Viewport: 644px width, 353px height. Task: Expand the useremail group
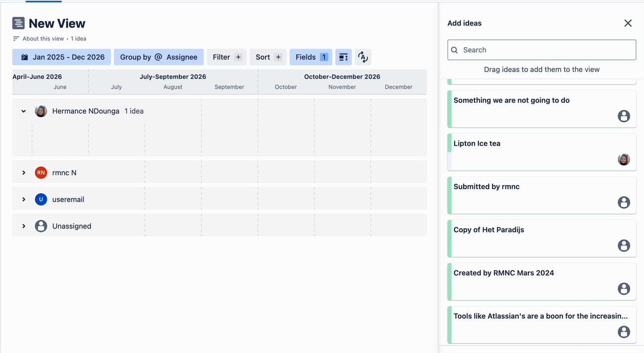coord(24,200)
